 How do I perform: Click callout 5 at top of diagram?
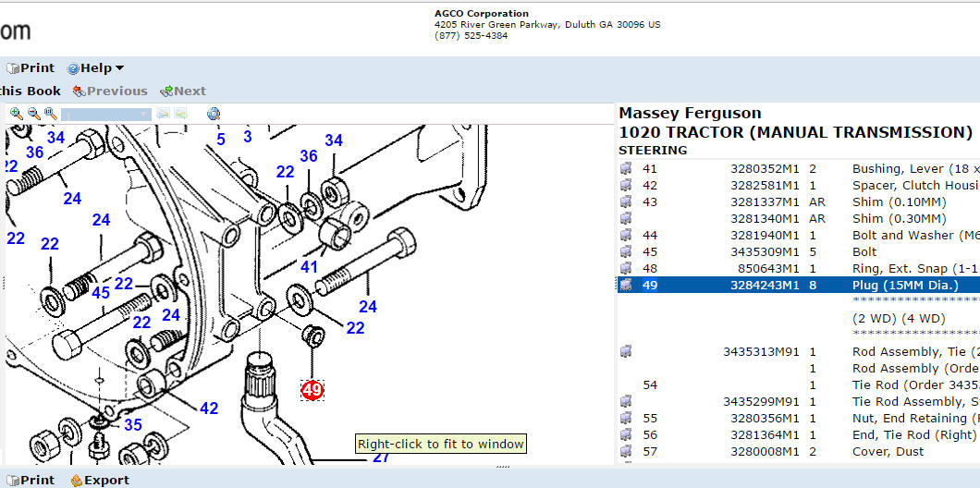point(221,140)
